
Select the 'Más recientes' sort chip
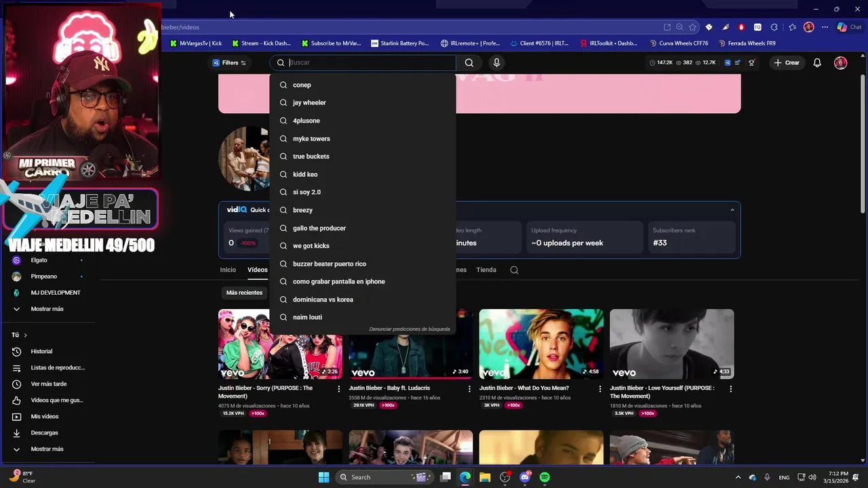[244, 293]
